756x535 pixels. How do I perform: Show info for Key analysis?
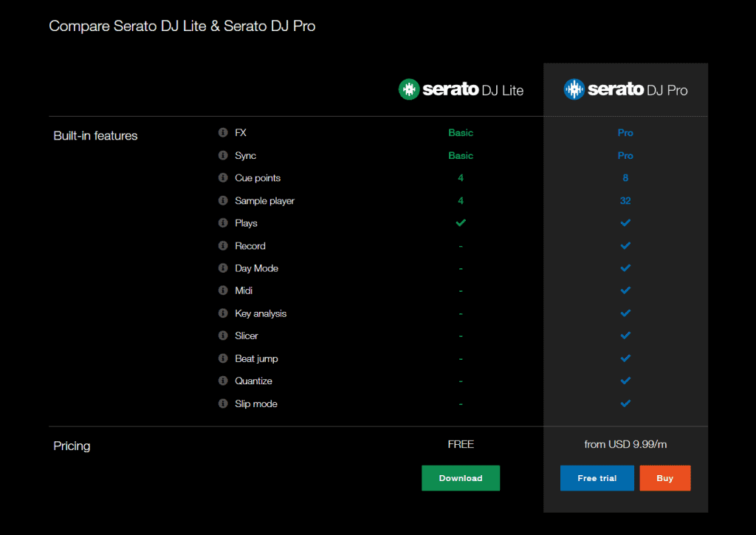pos(223,313)
